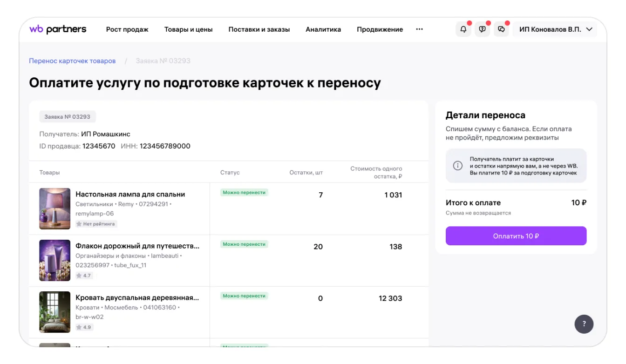Click the star rating icon showing 4.7

click(79, 276)
